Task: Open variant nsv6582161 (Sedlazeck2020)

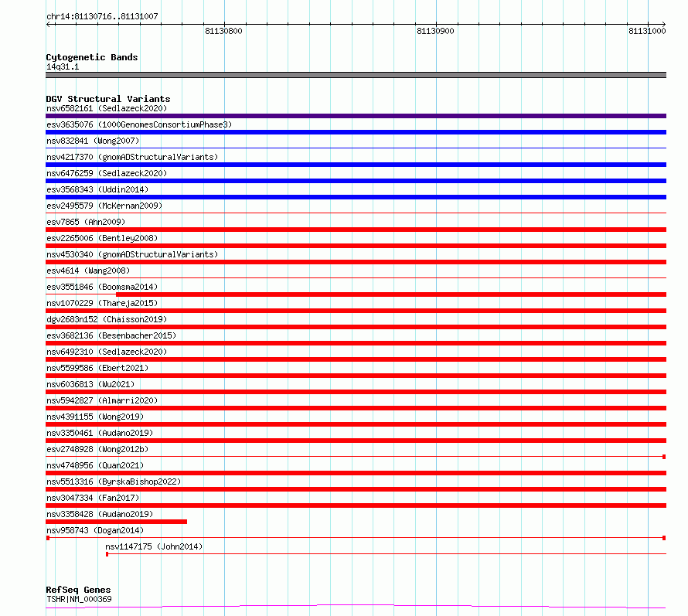Action: click(107, 108)
